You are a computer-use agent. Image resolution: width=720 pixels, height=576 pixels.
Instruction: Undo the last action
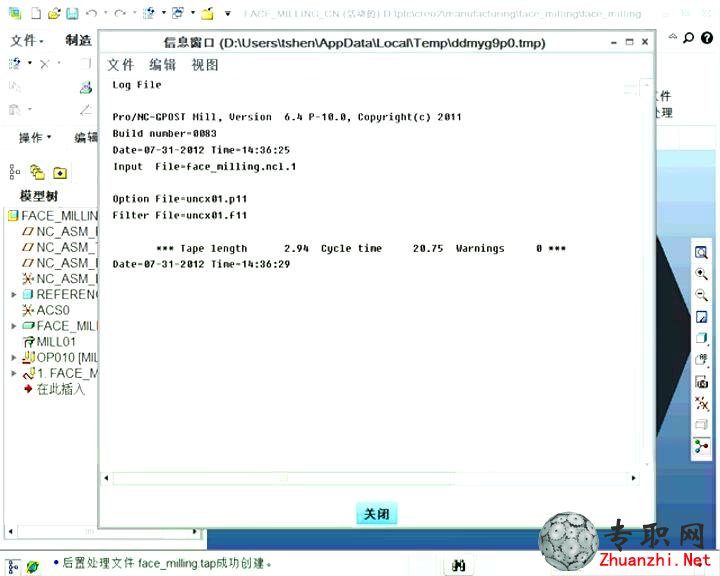pos(91,13)
